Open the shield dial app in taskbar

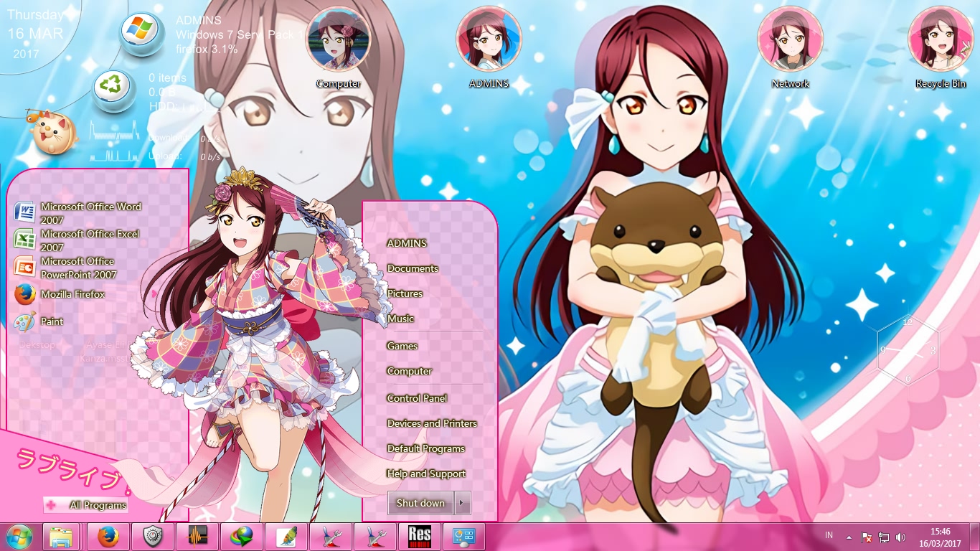(x=153, y=537)
